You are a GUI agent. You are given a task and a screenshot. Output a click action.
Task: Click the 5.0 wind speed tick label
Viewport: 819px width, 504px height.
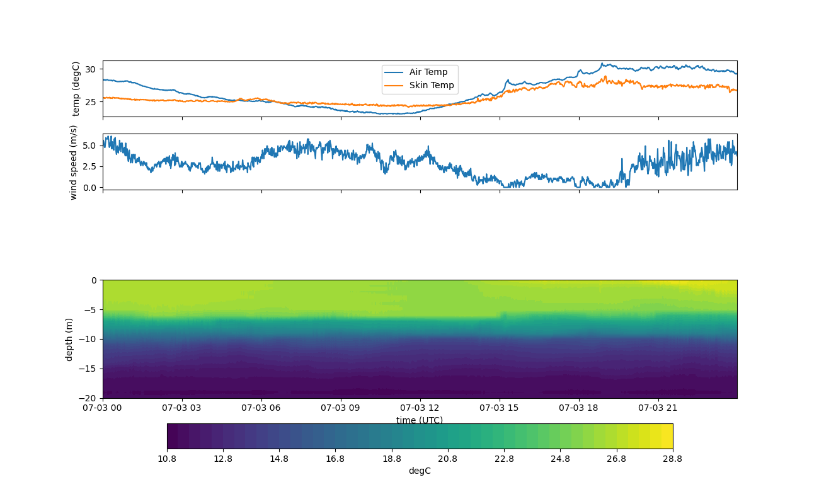[x=89, y=146]
